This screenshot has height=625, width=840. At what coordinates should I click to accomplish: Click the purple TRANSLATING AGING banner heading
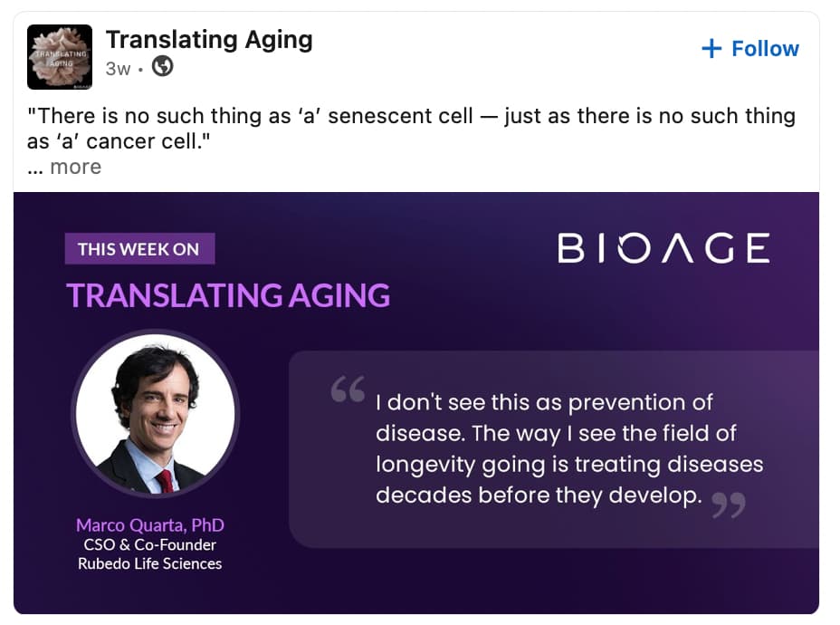228,295
